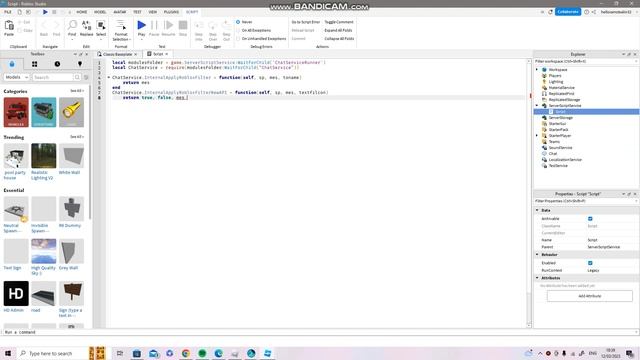Collapse the function fold on line 4
640x360 pixels.
pos(109,77)
